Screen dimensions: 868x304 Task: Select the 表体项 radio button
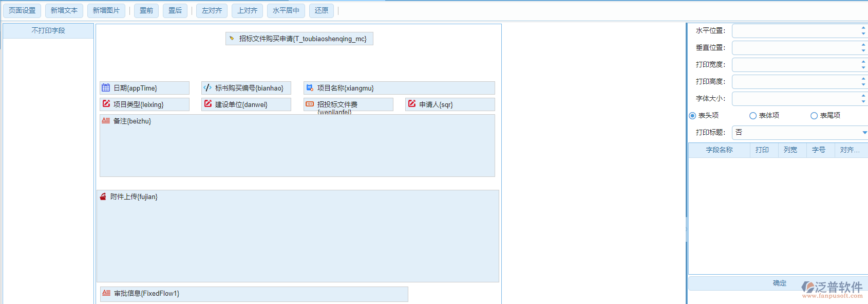tap(753, 116)
